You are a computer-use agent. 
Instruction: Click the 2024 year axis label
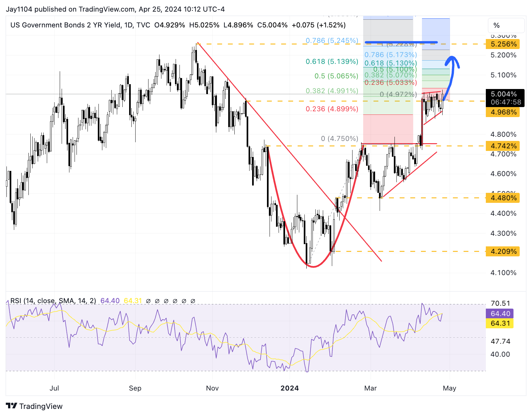pyautogui.click(x=290, y=388)
